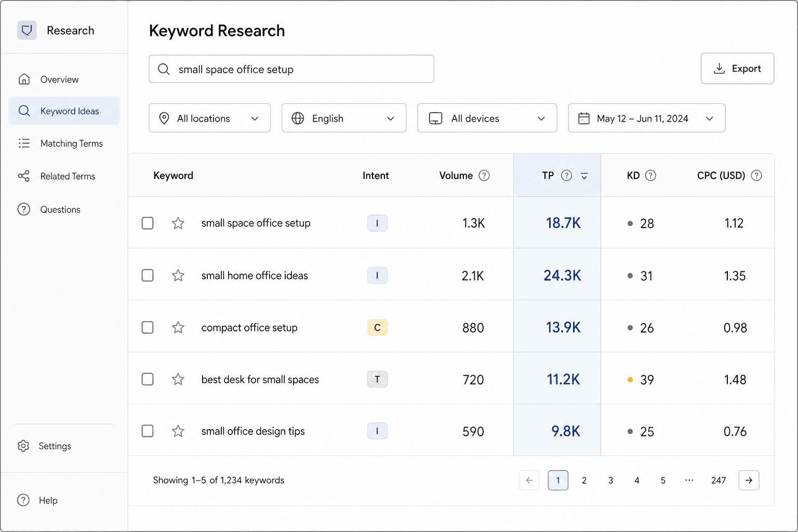Go to page 3 of results
The width and height of the screenshot is (798, 532).
click(610, 481)
